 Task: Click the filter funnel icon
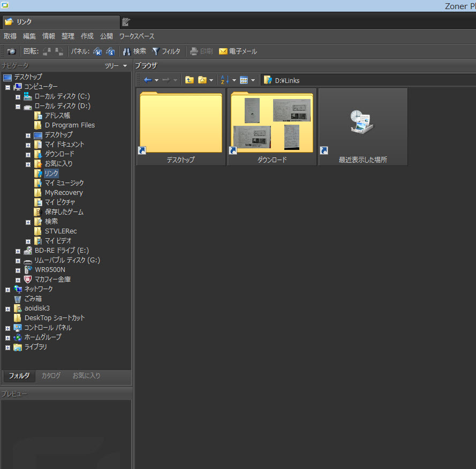156,51
